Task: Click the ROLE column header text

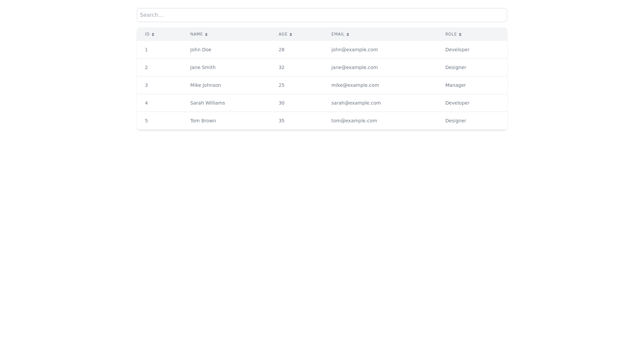Action: coord(451,34)
